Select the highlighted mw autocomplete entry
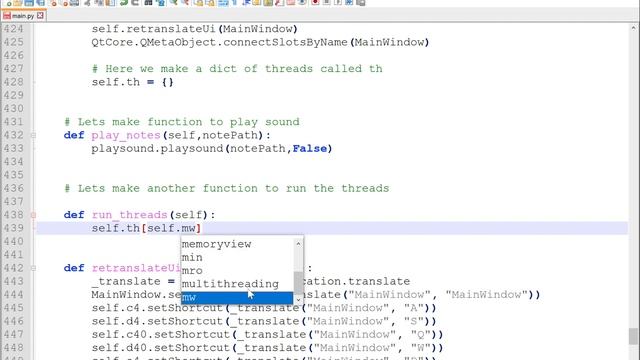This screenshot has width=640, height=360. pos(237,297)
